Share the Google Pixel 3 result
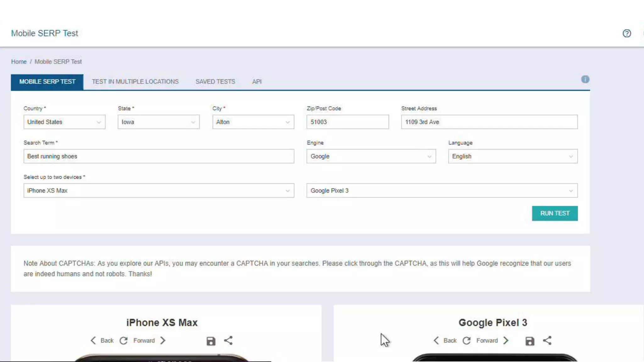Screen dimensions: 644x362 [x=547, y=340]
